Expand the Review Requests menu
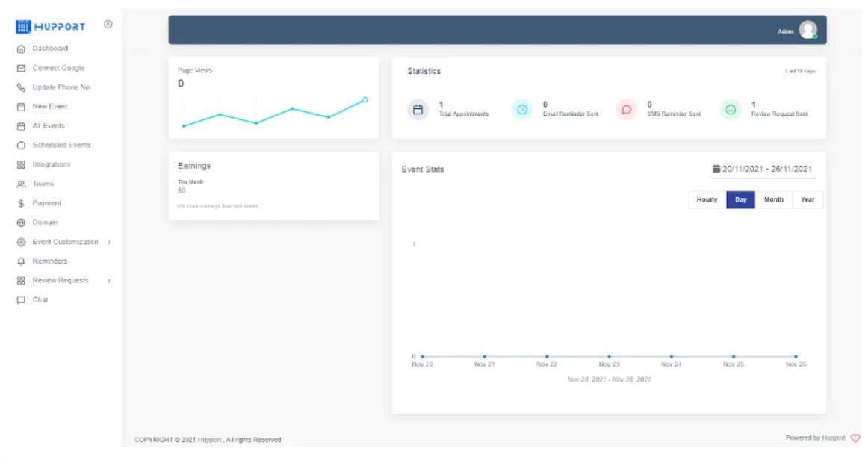Screen dimensions: 868x463 [x=61, y=280]
